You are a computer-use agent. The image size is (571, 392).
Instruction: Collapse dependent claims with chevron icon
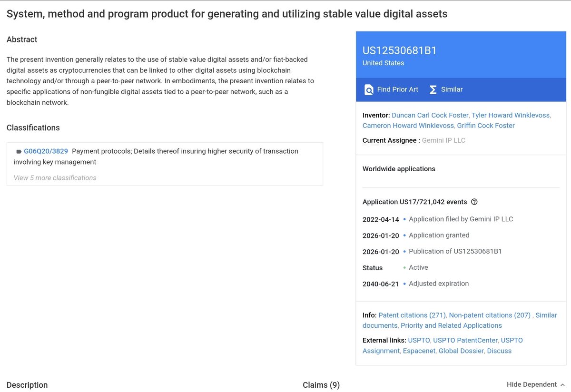click(562, 385)
